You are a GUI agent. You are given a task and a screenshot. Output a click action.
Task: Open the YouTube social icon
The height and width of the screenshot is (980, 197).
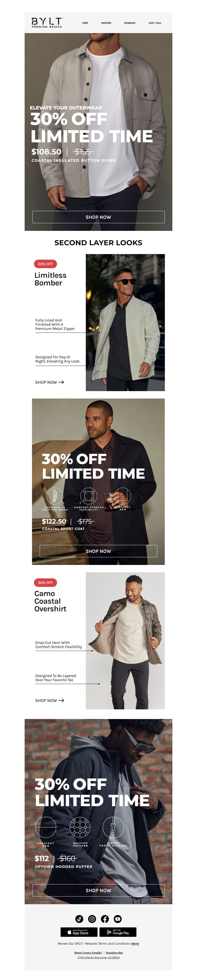click(x=118, y=919)
